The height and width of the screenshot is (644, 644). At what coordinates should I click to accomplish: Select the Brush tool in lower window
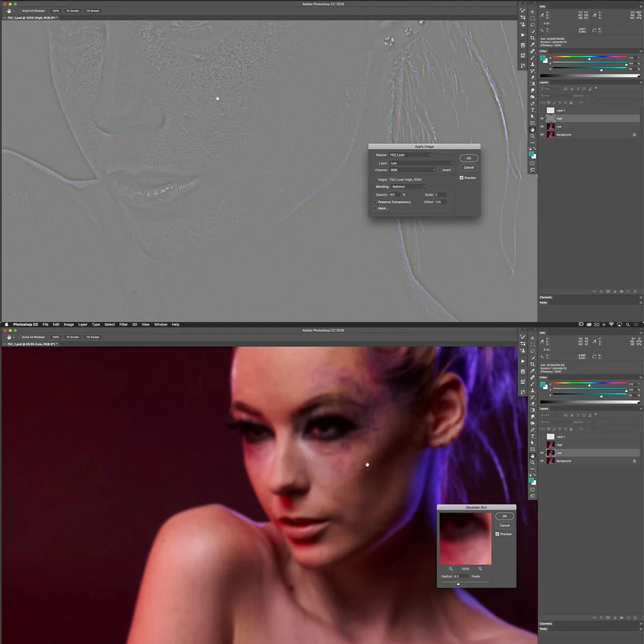tap(532, 384)
